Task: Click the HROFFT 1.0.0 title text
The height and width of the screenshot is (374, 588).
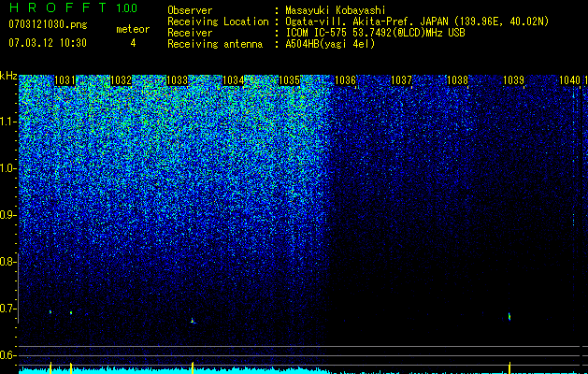Action: click(x=73, y=7)
